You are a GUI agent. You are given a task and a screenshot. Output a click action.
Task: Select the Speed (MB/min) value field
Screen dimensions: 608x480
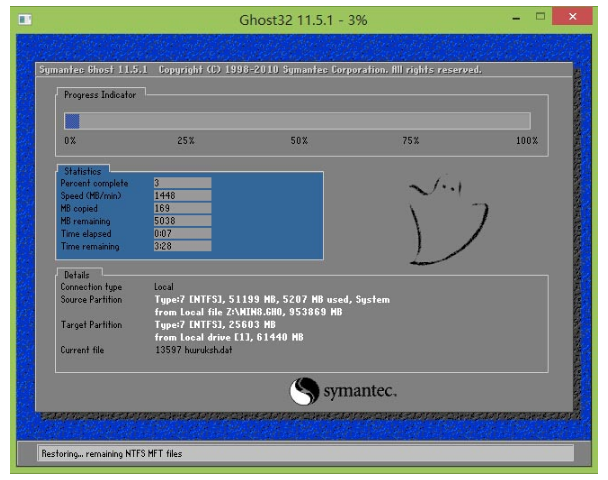click(x=181, y=196)
